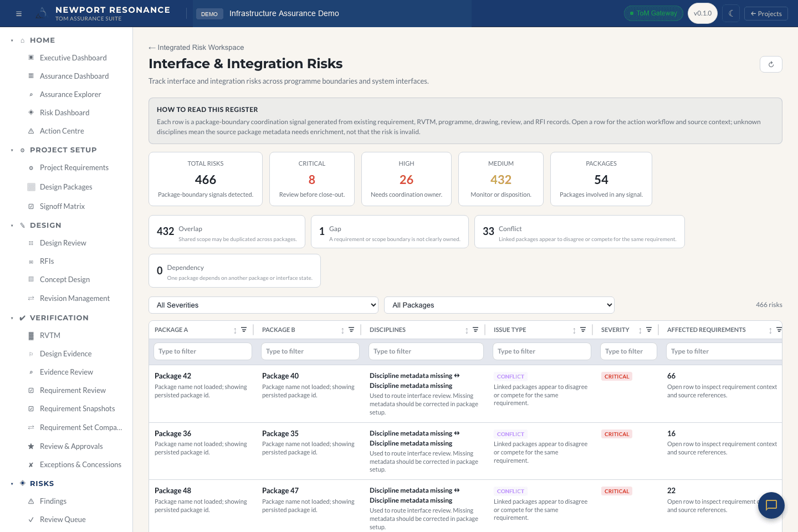The image size is (798, 532).
Task: Open the Package 42 risk row
Action: (465, 393)
